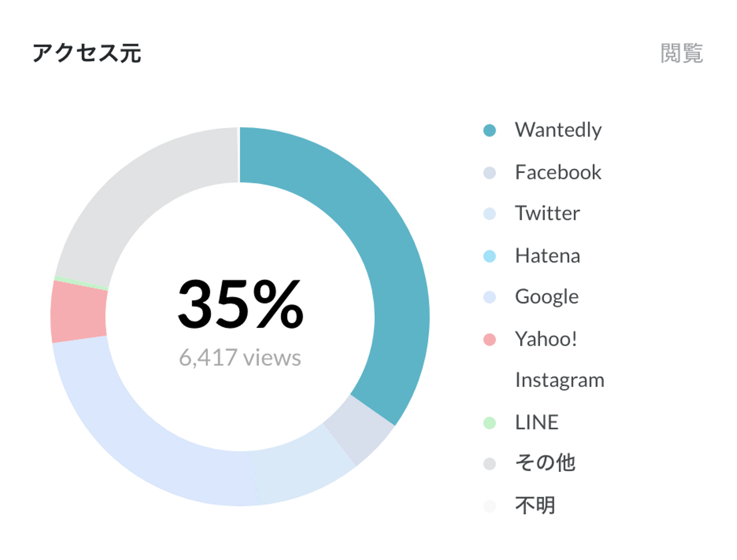Select the 不明 legend label

(535, 505)
